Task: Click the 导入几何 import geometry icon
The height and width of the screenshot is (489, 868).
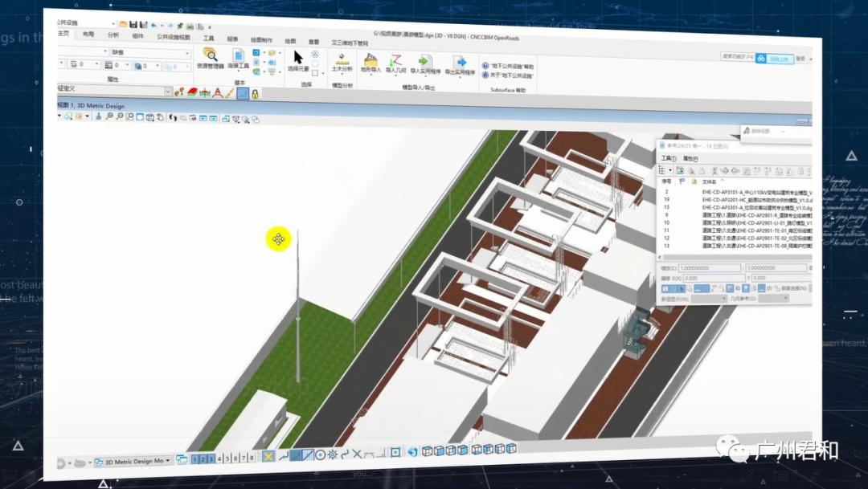Action: pyautogui.click(x=396, y=63)
